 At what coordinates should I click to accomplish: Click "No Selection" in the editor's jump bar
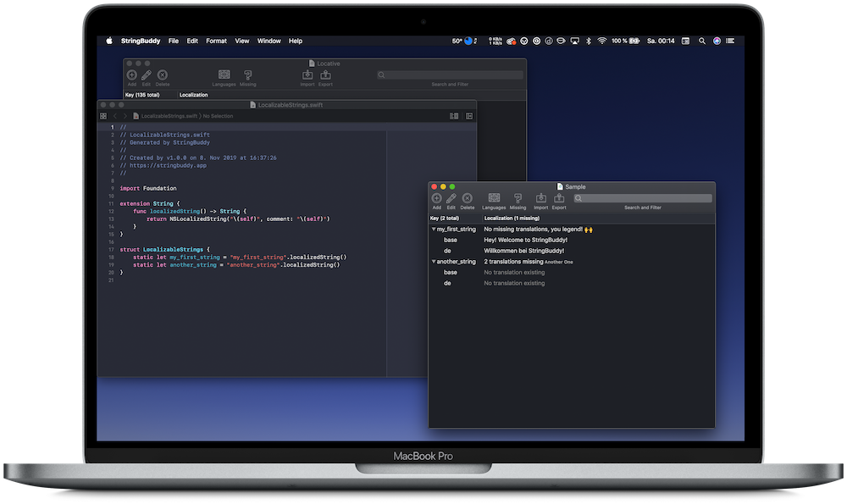pyautogui.click(x=219, y=116)
